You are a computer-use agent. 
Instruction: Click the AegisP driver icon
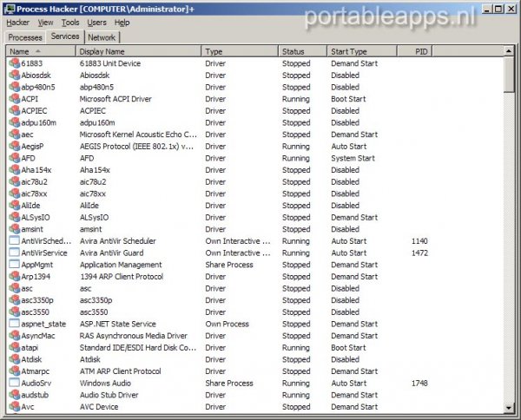tap(14, 146)
